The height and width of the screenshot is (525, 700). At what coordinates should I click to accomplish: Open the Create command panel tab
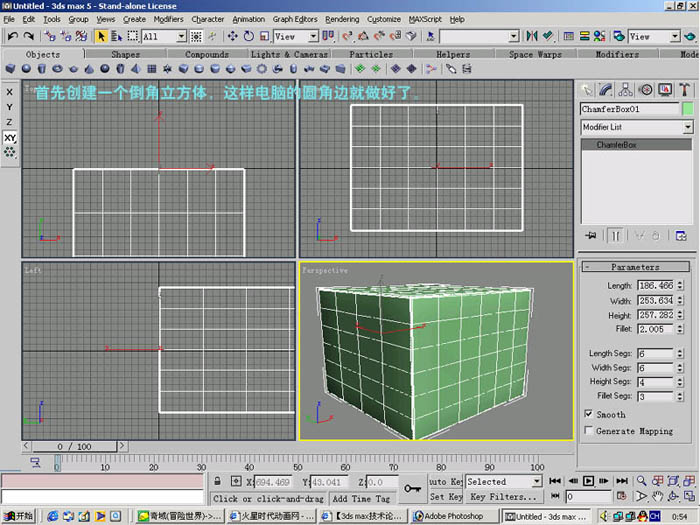[587, 90]
